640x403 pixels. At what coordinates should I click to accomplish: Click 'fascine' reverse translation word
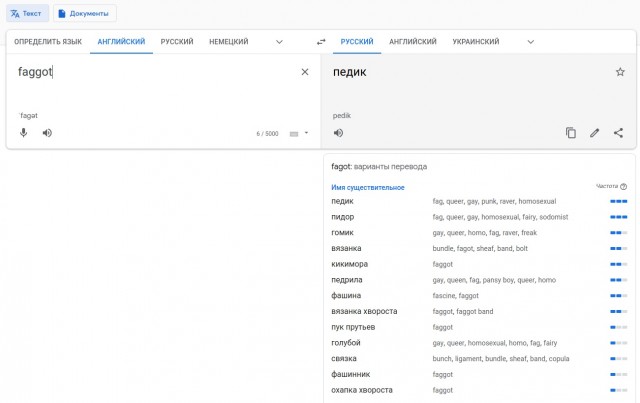coord(443,296)
